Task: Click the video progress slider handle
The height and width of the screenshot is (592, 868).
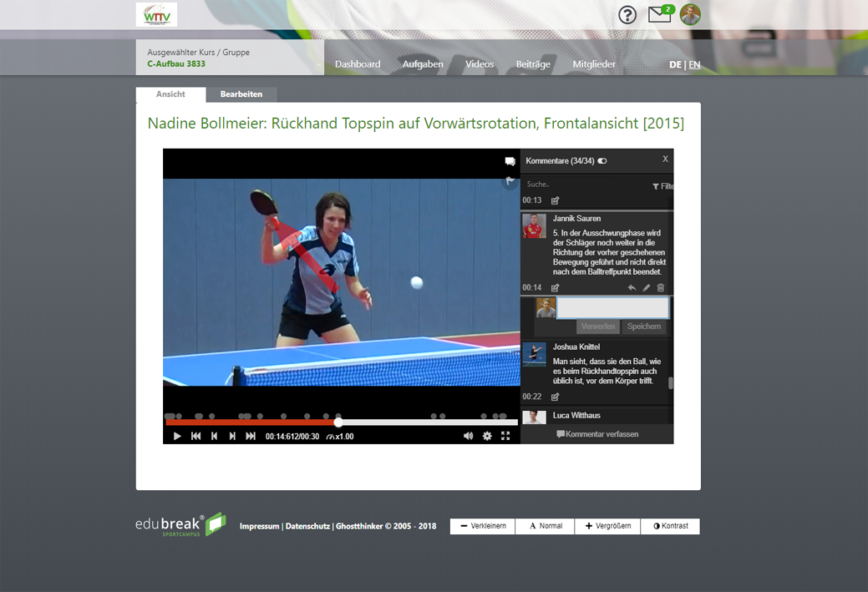Action: [338, 422]
